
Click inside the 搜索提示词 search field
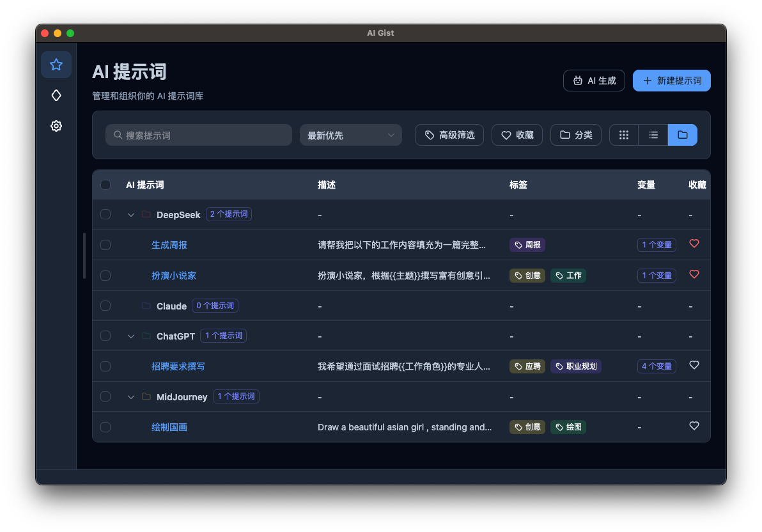pyautogui.click(x=198, y=135)
